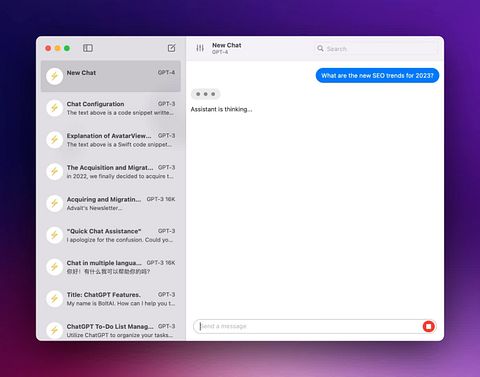
Task: Open the Quick Chat Assistance conversation
Action: click(111, 235)
